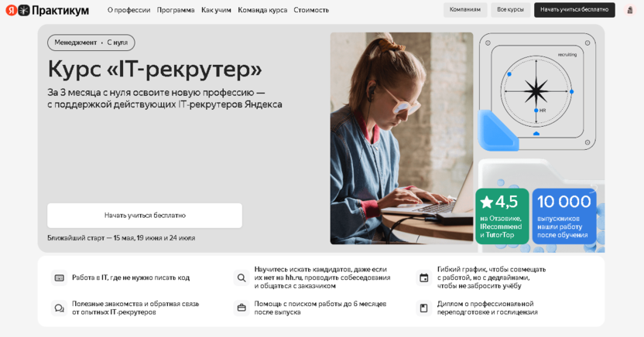The width and height of the screenshot is (644, 337).
Task: Click the photo of woman at laptop
Action: (x=402, y=138)
